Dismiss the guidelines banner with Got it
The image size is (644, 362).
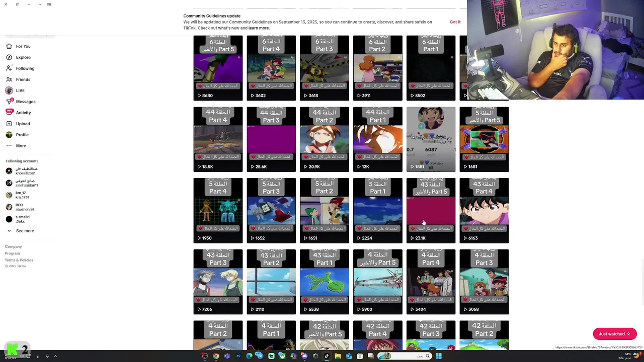pos(455,22)
